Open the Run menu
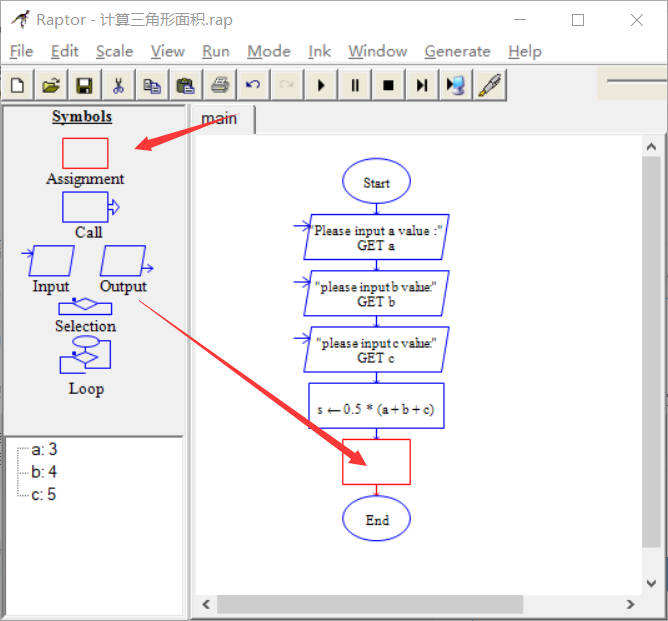 click(216, 51)
